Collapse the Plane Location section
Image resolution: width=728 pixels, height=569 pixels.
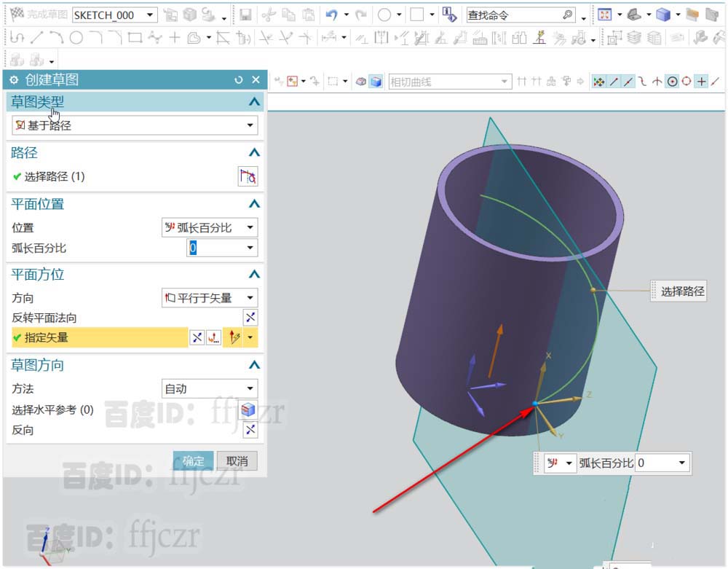click(254, 203)
